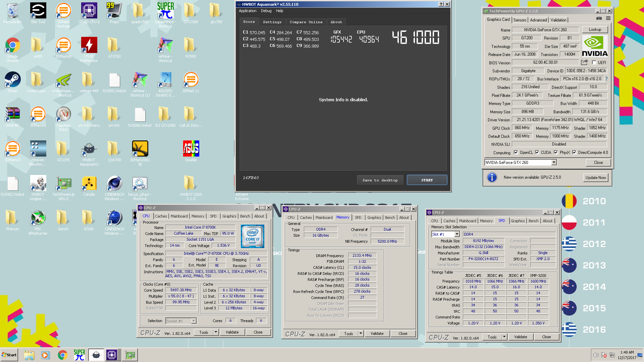Open Aquamark Application menu
Image resolution: width=644 pixels, height=362 pixels.
[248, 11]
